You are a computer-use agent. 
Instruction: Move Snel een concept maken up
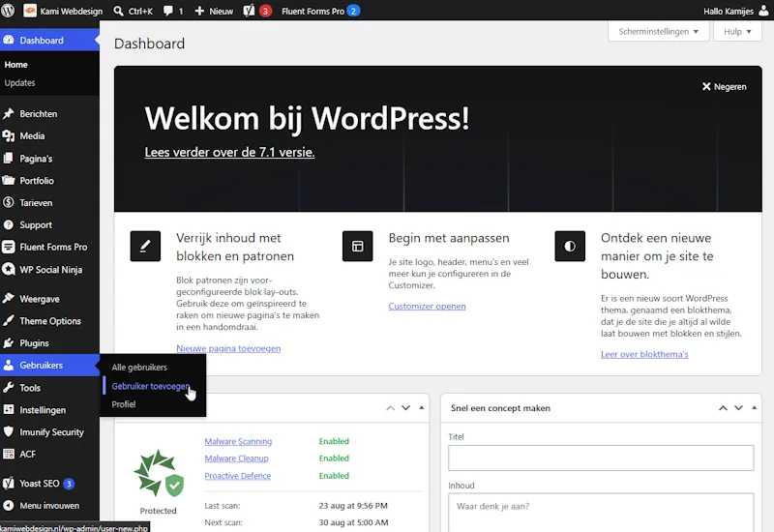pos(723,408)
